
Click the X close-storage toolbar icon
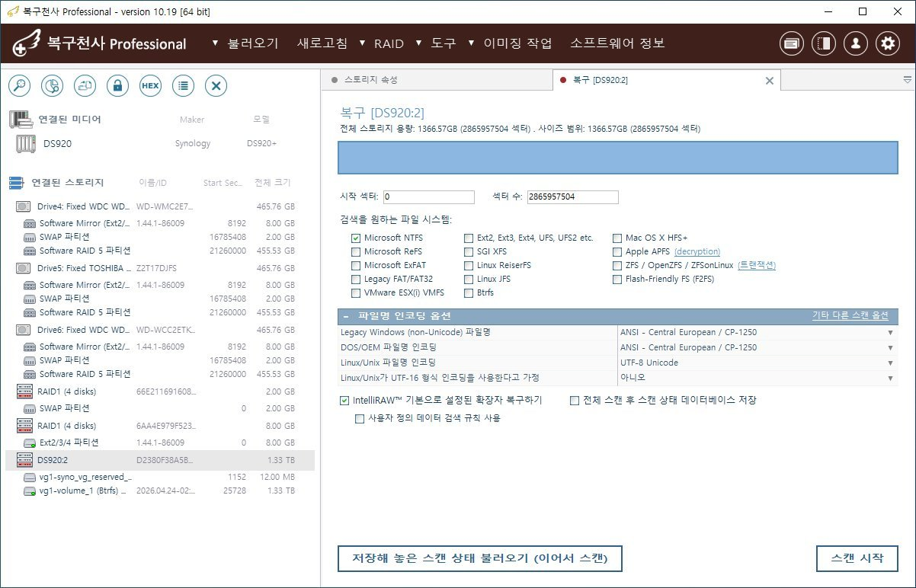pos(216,86)
